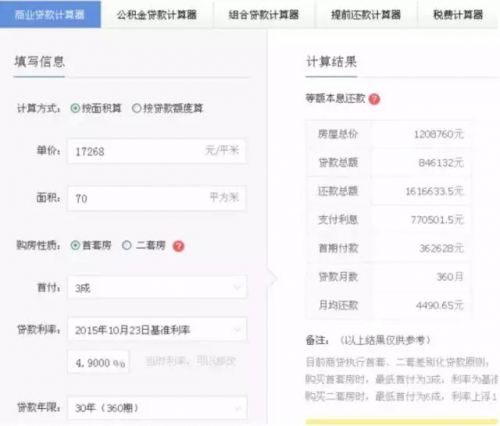Open the 首付 3成 dropdown
500x426 pixels.
(157, 287)
